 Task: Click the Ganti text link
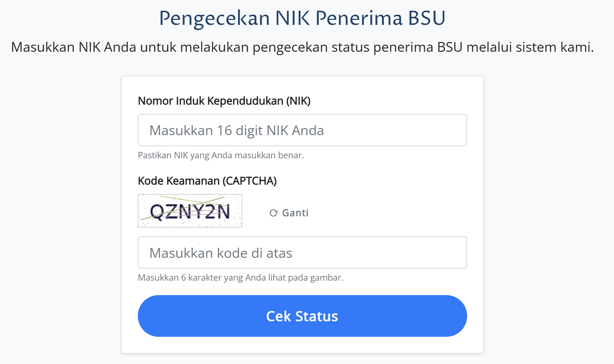295,213
